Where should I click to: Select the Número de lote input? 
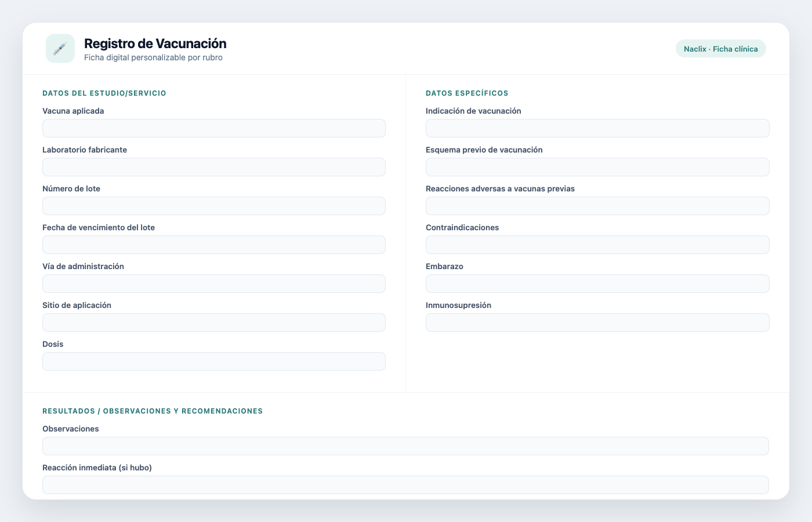click(x=214, y=206)
